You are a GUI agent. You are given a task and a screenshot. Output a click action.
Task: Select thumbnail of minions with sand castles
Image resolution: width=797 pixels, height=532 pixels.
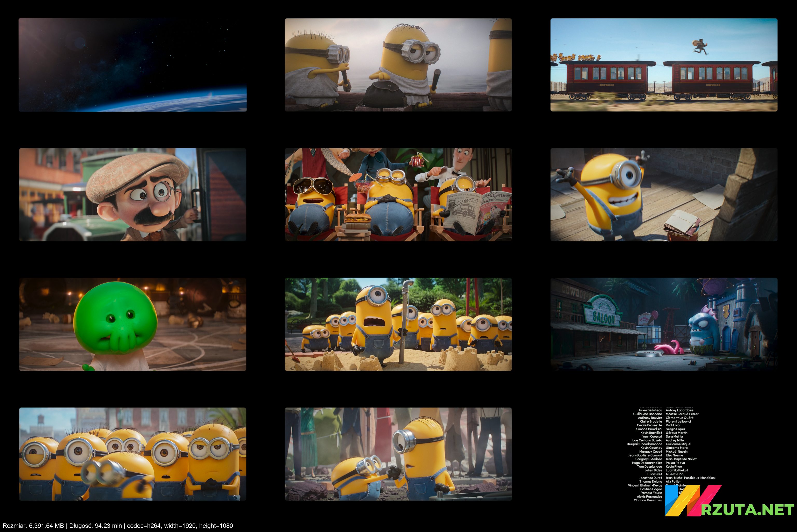pyautogui.click(x=398, y=325)
